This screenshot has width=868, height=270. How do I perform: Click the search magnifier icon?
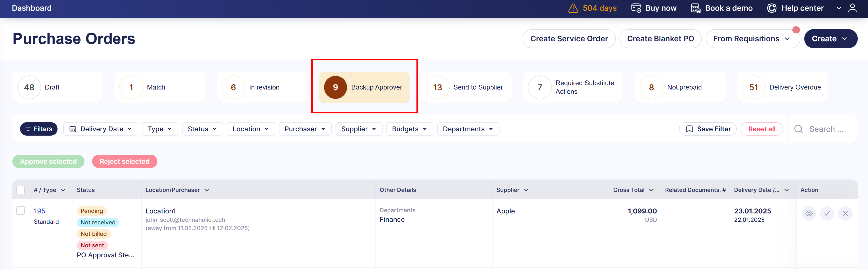[x=798, y=129]
